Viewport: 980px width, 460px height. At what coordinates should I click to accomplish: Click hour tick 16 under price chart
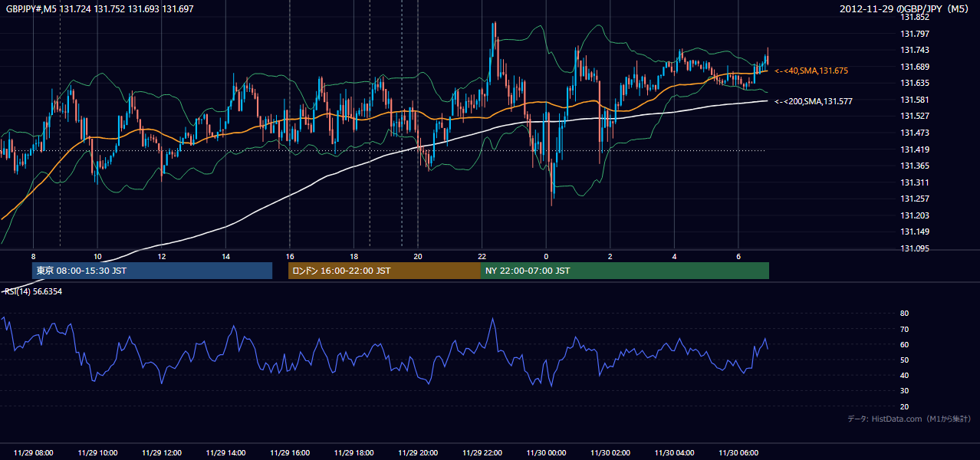coord(289,256)
